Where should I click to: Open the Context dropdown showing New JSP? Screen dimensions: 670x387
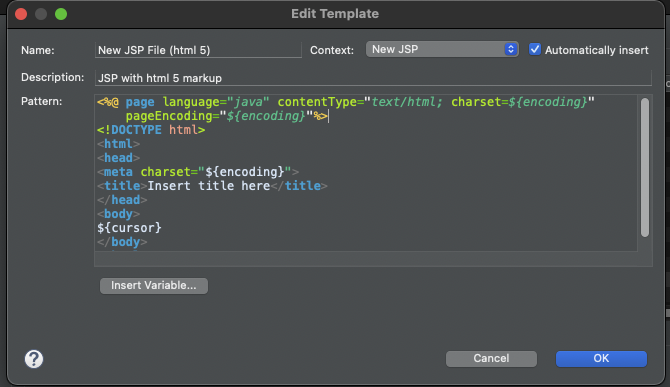pyautogui.click(x=442, y=50)
